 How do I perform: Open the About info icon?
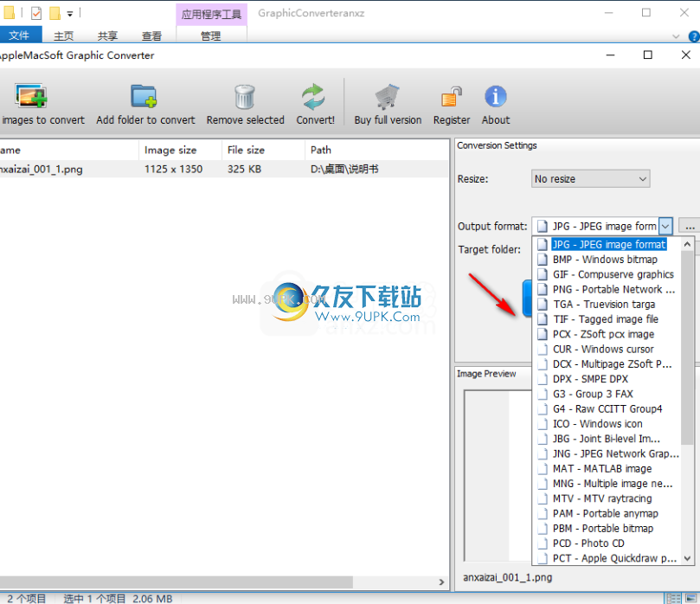point(496,96)
